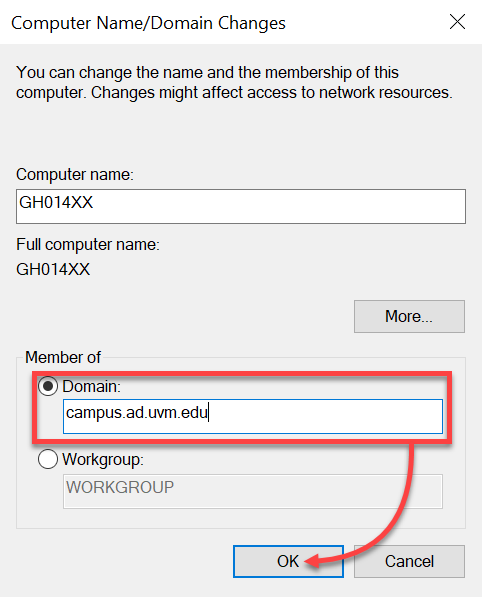Viewport: 482px width, 597px height.
Task: Click the 'Domain:' label text
Action: pyautogui.click(x=91, y=386)
